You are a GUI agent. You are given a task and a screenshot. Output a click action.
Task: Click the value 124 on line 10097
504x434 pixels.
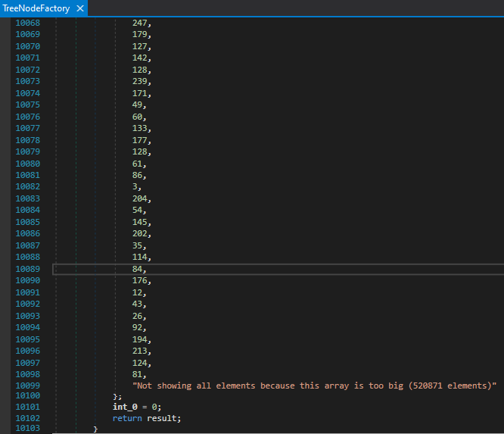(139, 363)
